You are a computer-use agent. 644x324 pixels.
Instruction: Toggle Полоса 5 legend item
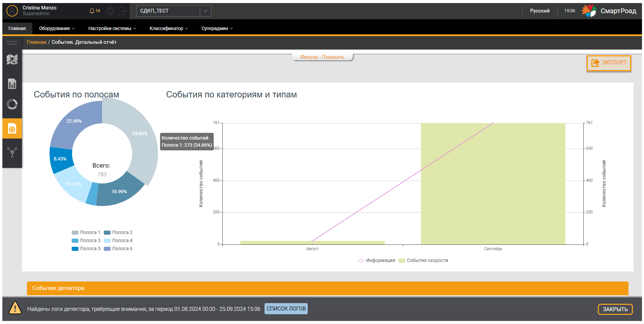click(x=86, y=248)
